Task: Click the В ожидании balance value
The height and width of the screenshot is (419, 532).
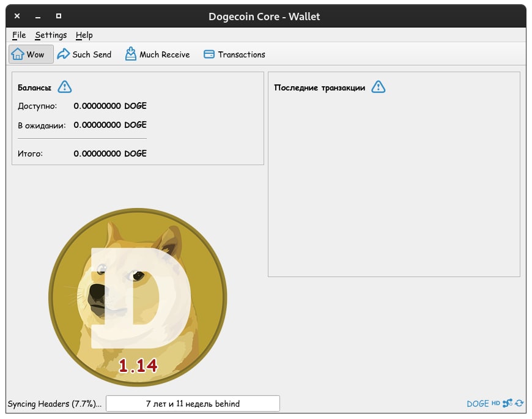Action: 110,125
